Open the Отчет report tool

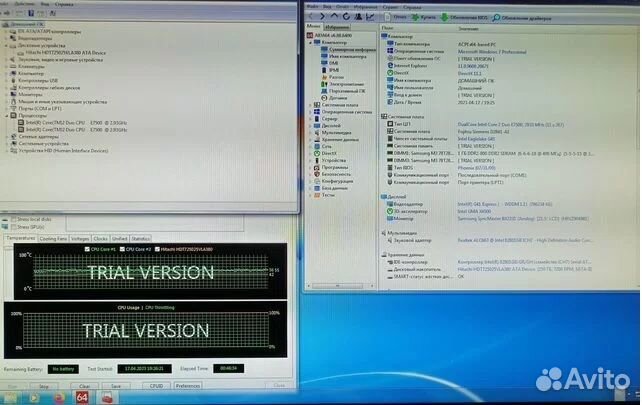click(x=396, y=17)
